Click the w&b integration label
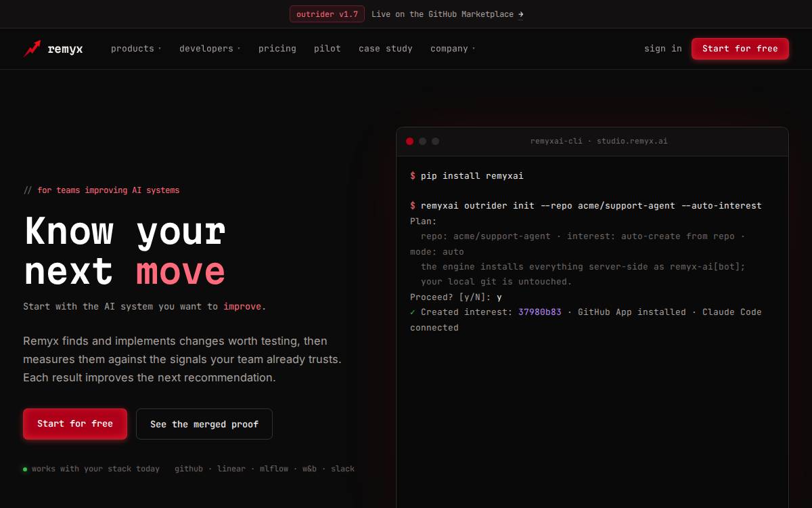 pyautogui.click(x=309, y=469)
